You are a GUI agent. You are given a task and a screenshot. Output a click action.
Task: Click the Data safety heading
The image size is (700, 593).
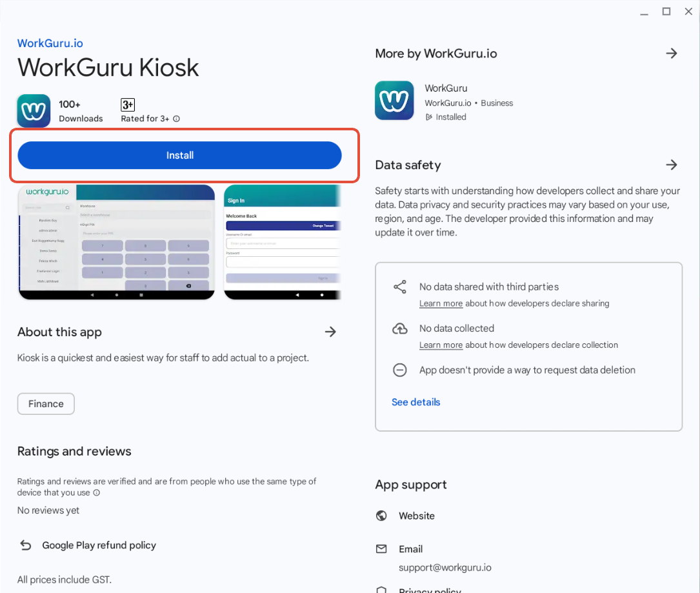408,165
